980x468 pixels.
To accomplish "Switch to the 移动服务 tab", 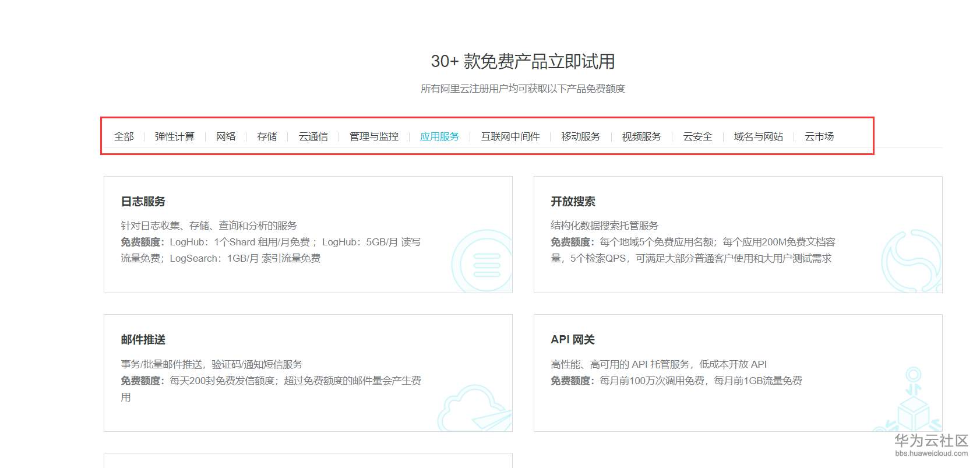I will (581, 136).
